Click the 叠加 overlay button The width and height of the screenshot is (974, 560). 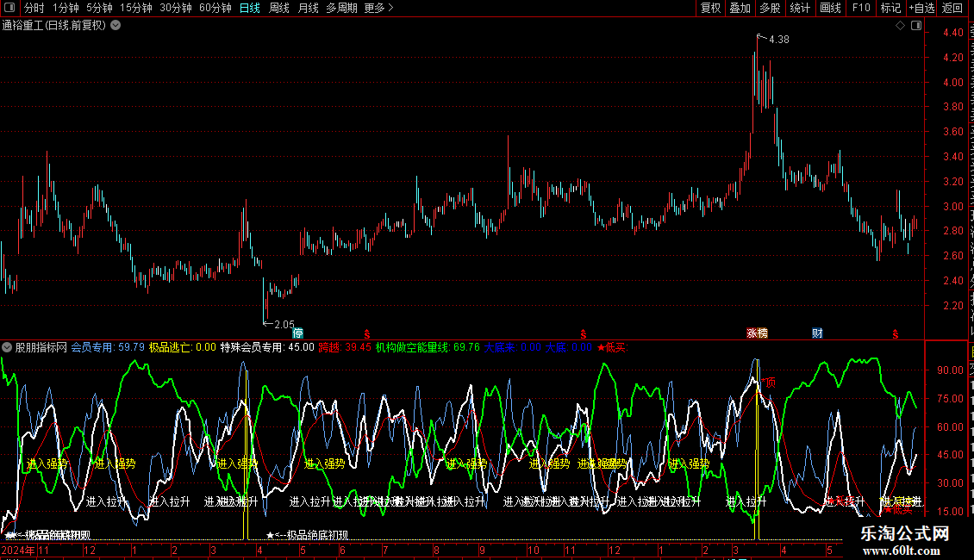740,8
